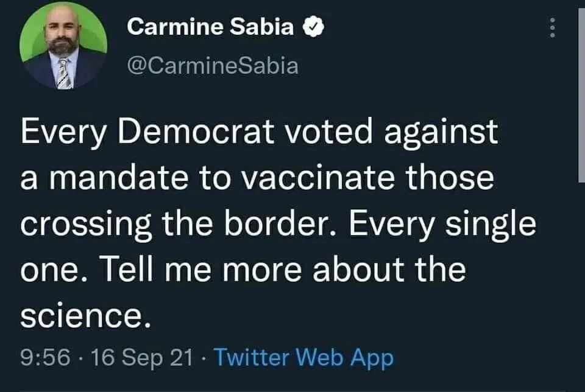This screenshot has width=585, height=392.
Task: Click the necktie in the profile photo
Action: (63, 73)
